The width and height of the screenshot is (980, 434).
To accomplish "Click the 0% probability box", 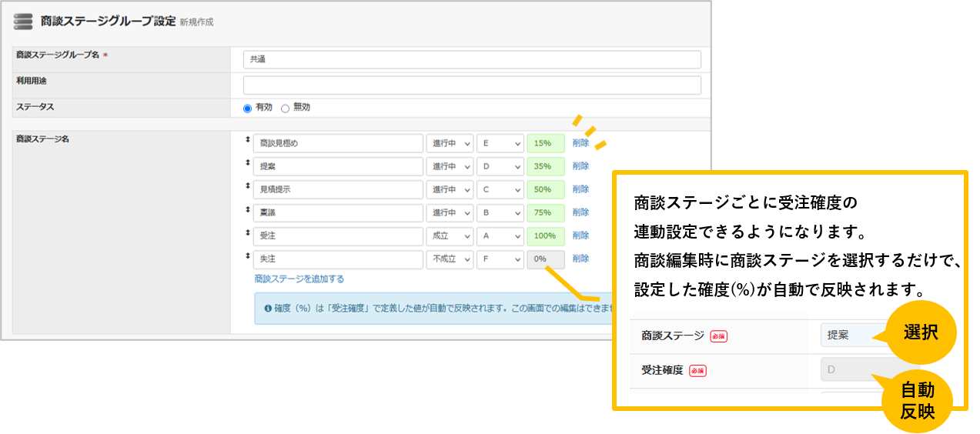I will pos(546,259).
